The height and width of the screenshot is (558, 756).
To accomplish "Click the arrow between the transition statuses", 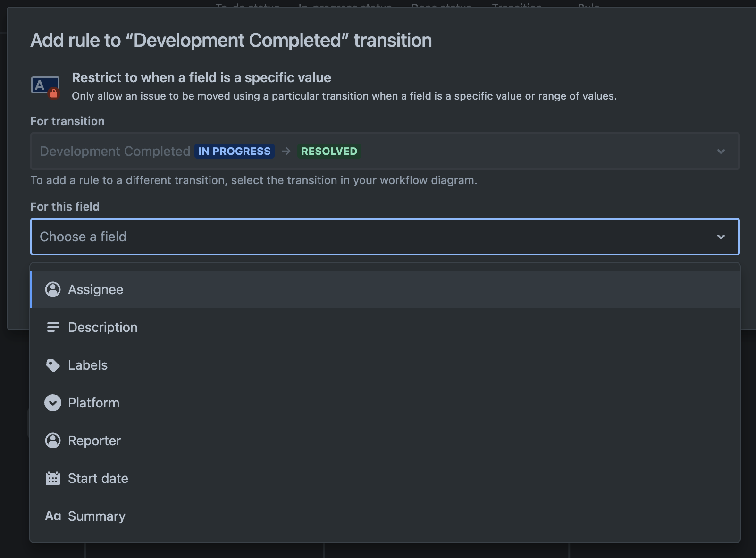I will click(286, 151).
